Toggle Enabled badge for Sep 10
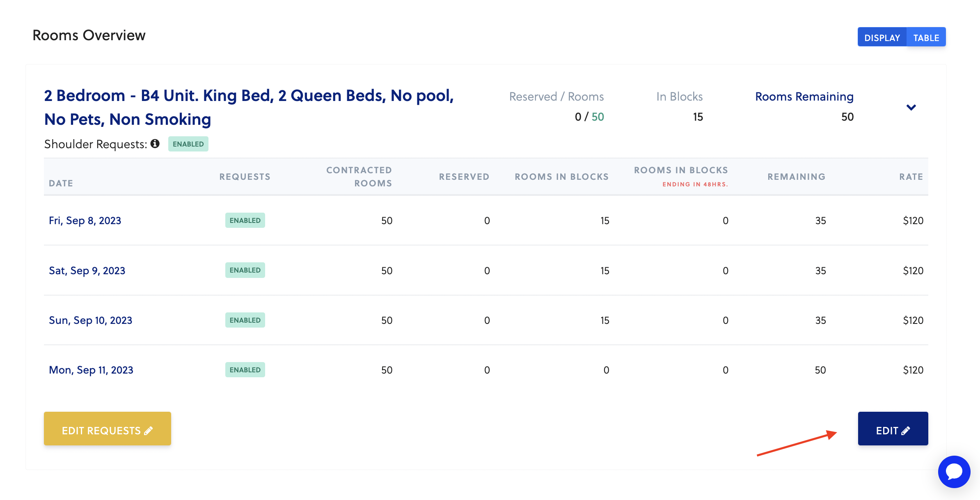 coord(245,320)
